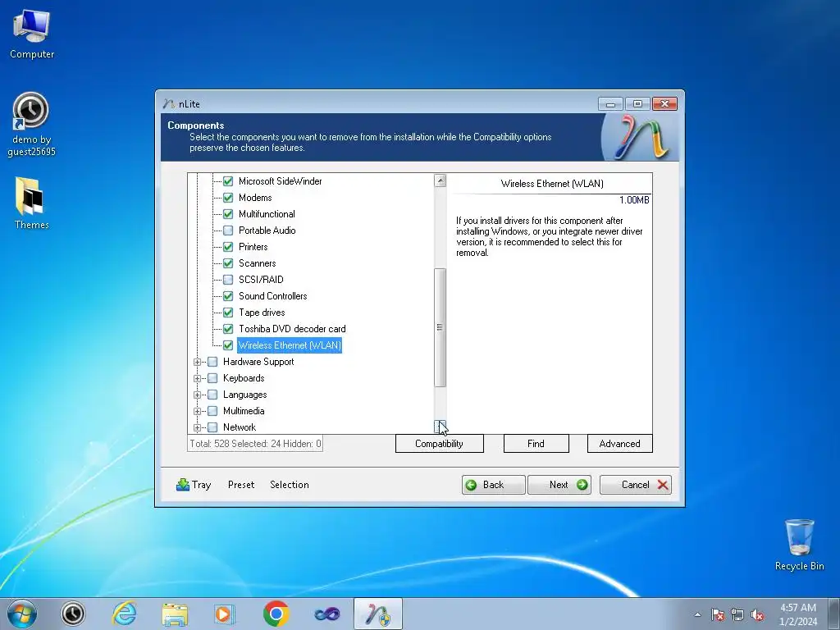Viewport: 840px width, 630px height.
Task: Check the Portable Audio checkbox
Action: [x=228, y=231]
